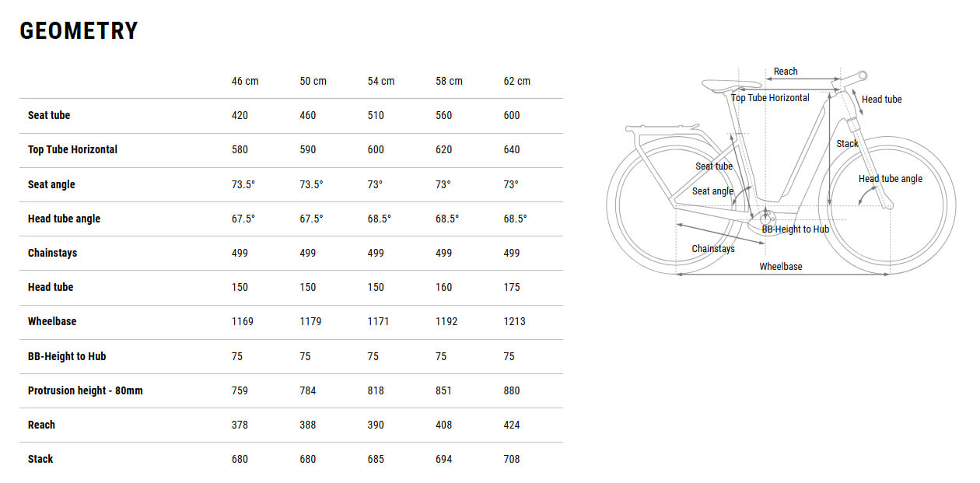Select the 62 cm column header

pos(517,81)
